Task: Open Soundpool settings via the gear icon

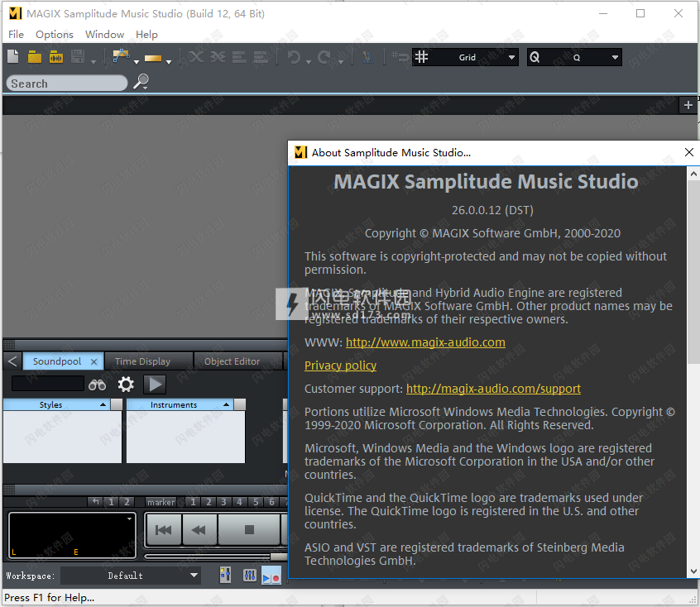Action: pos(126,385)
